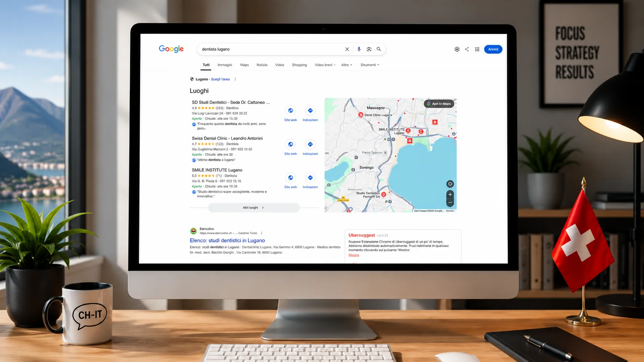Viewport: 644px width, 362px height.
Task: Expand the Video brevi dropdown
Action: [325, 65]
